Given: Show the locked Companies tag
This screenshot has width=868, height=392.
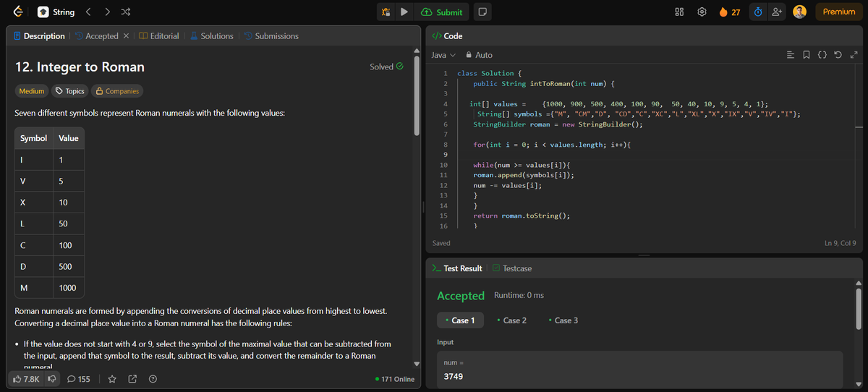Looking at the screenshot, I should click(116, 91).
